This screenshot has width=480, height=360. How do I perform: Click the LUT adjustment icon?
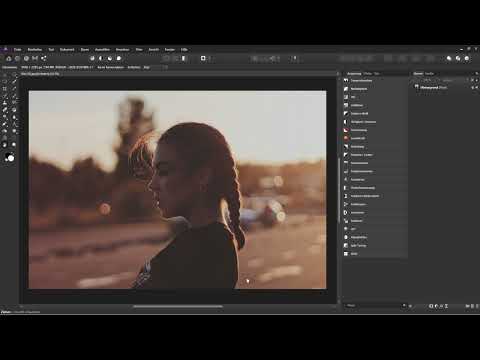pos(346,229)
